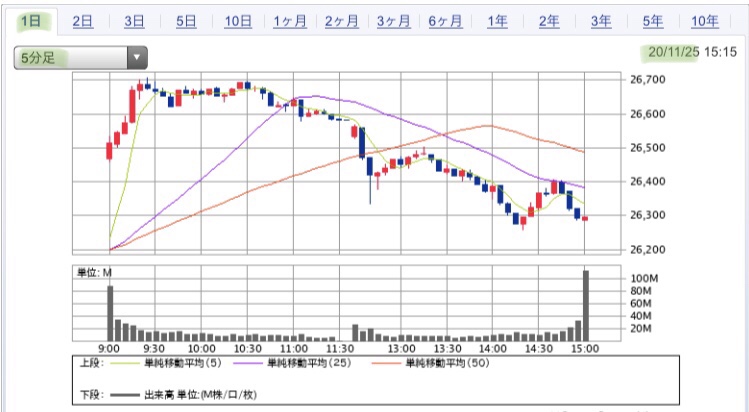
Task: Switch to the 2日 range tab
Action: (83, 21)
